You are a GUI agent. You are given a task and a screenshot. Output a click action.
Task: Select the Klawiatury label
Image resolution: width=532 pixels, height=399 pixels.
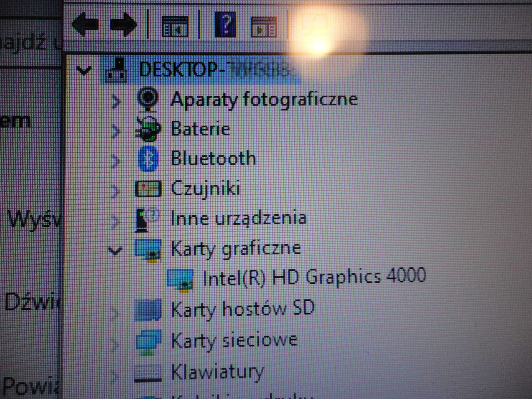pyautogui.click(x=218, y=373)
